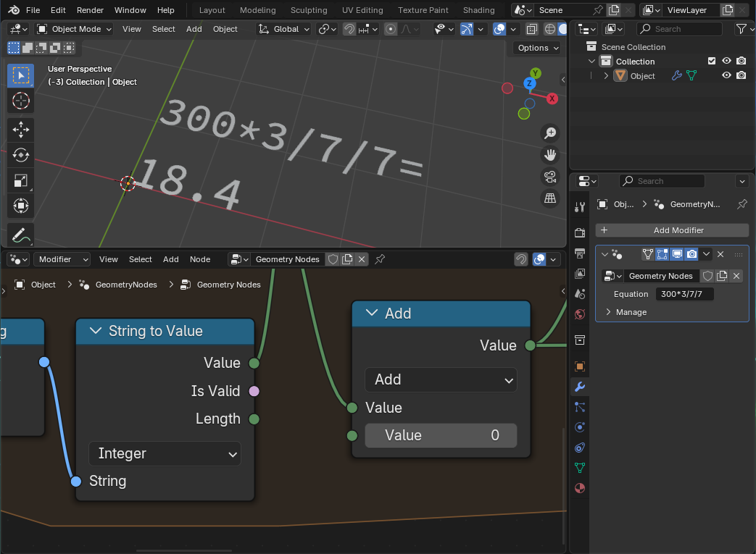Viewport: 756px width, 554px height.
Task: Open the Particles properties tab
Action: pyautogui.click(x=580, y=407)
